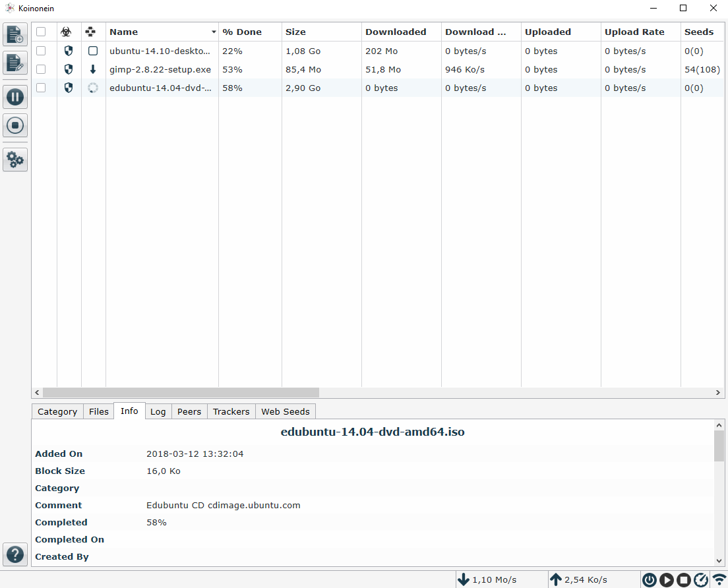Select the ubuntu-14.10-deskto... torrent name
728x588 pixels.
[x=160, y=51]
